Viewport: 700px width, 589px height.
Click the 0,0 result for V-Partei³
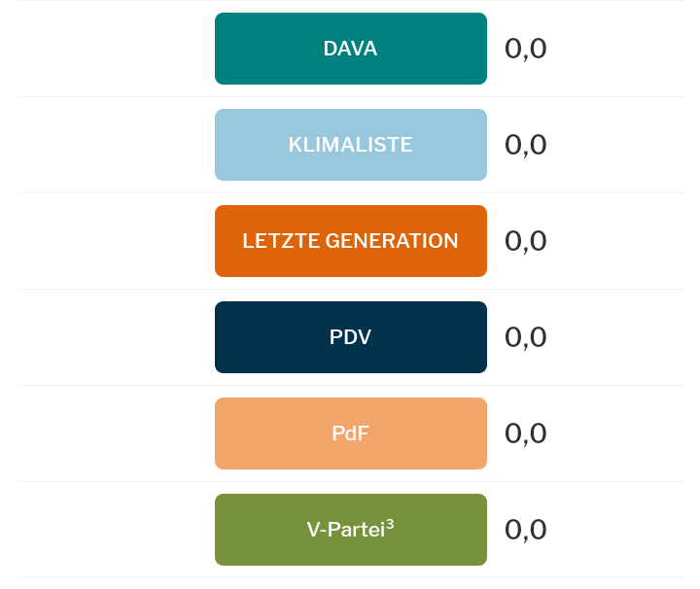tap(525, 530)
